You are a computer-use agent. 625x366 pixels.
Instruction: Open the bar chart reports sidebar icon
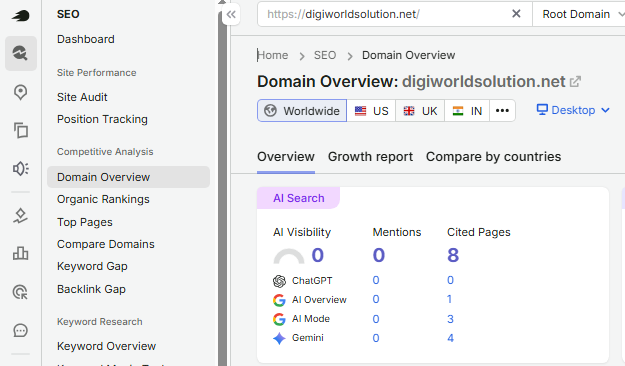[21, 253]
